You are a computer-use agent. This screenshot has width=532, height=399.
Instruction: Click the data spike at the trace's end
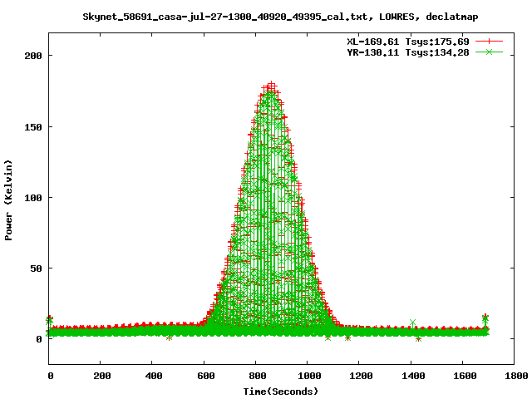(x=485, y=322)
